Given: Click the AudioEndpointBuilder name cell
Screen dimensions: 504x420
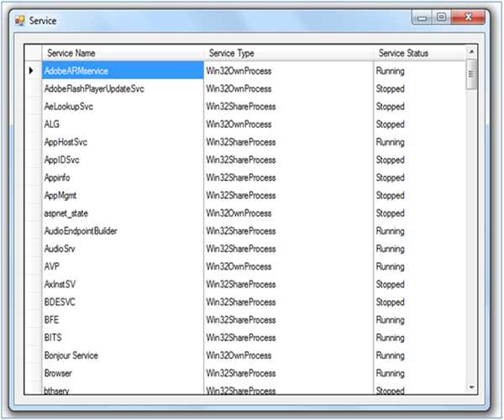Looking at the screenshot, I should pyautogui.click(x=122, y=231).
